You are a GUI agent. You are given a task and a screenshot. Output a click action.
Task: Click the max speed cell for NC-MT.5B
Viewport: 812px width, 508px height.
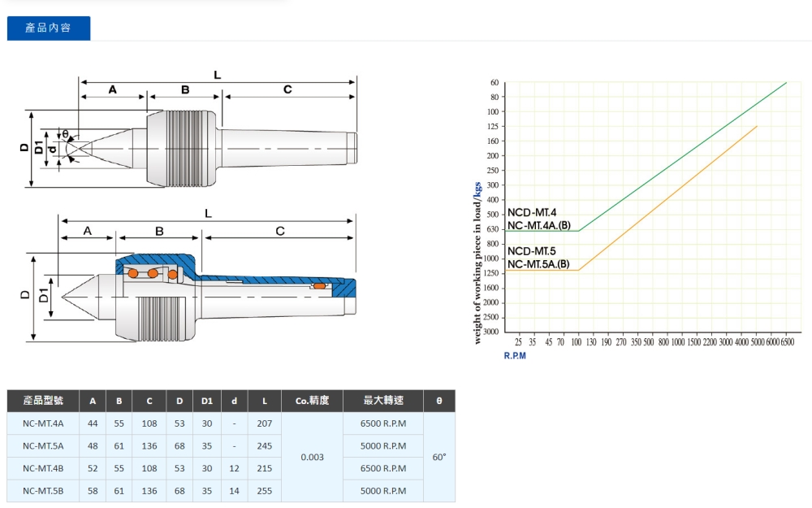click(382, 491)
